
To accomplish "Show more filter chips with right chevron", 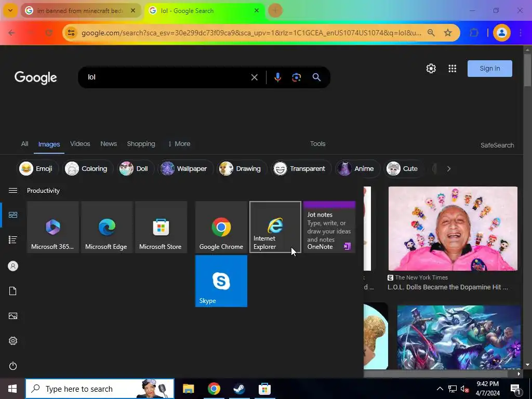I will coord(448,169).
